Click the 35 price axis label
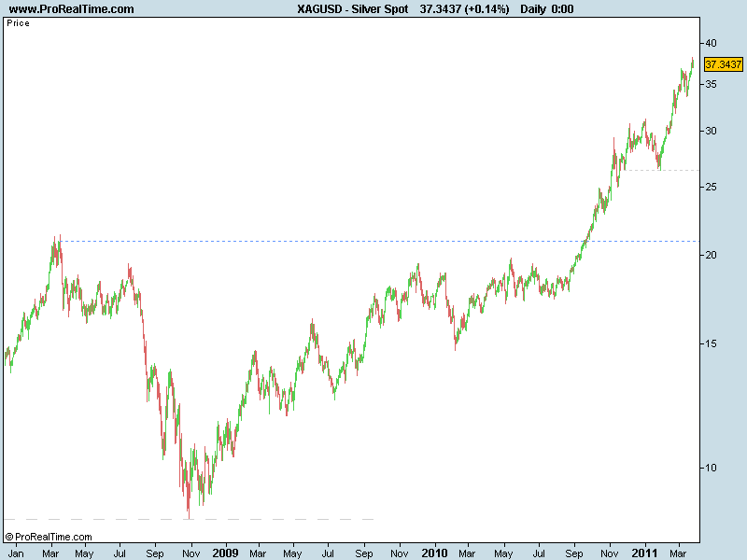The image size is (747, 560). pos(711,84)
